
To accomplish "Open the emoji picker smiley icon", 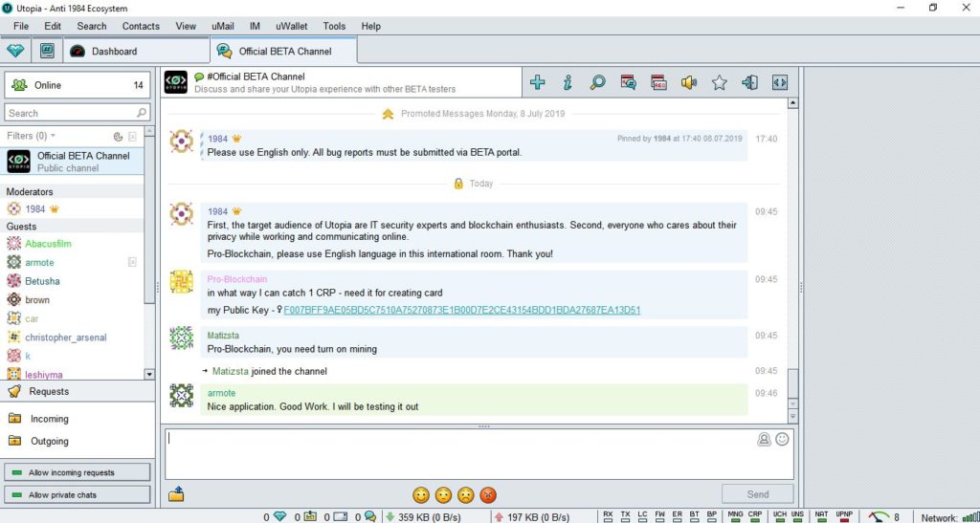I will [x=782, y=439].
